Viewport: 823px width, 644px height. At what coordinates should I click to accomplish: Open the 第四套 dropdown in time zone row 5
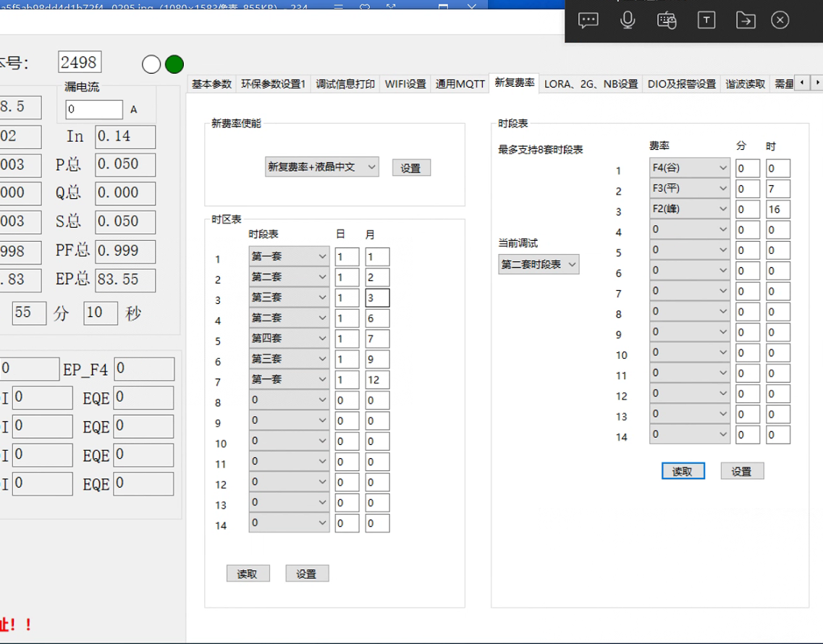click(289, 339)
